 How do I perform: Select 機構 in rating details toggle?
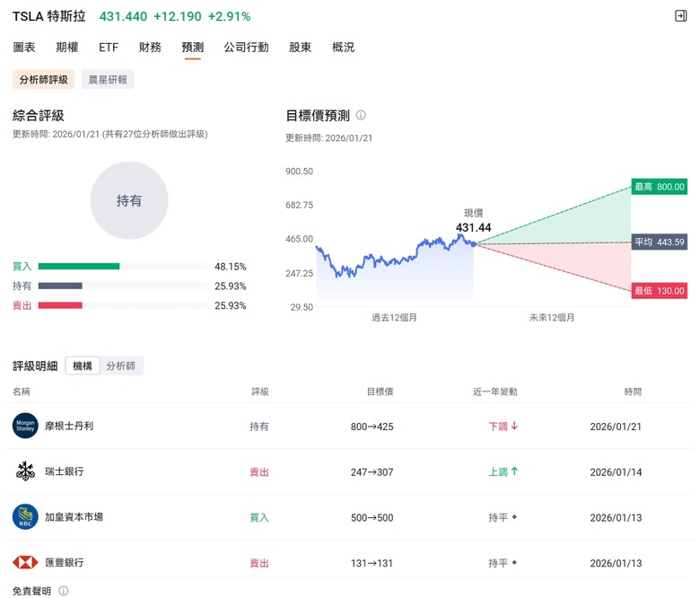click(x=83, y=365)
